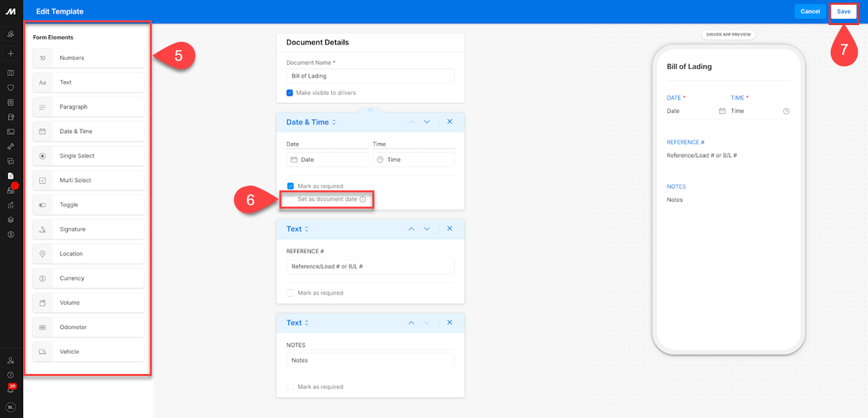Enable Set as document date checkbox
The width and height of the screenshot is (868, 418).
coord(290,200)
